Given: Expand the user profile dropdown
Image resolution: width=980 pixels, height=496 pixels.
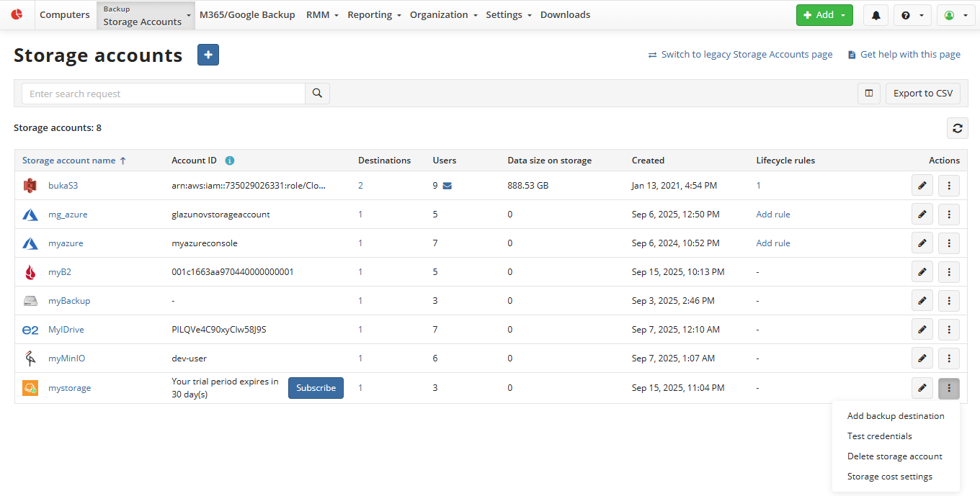Looking at the screenshot, I should pos(955,15).
